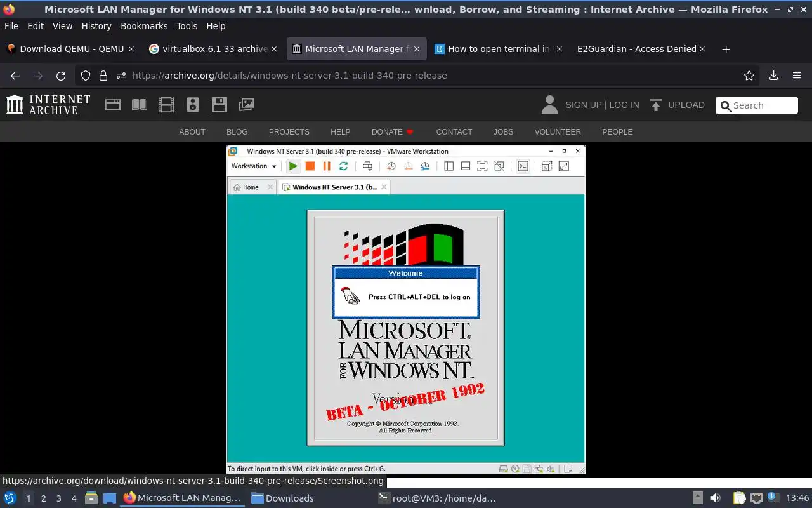Open the Web (Wayback) media icon
The width and height of the screenshot is (812, 508).
pos(113,105)
